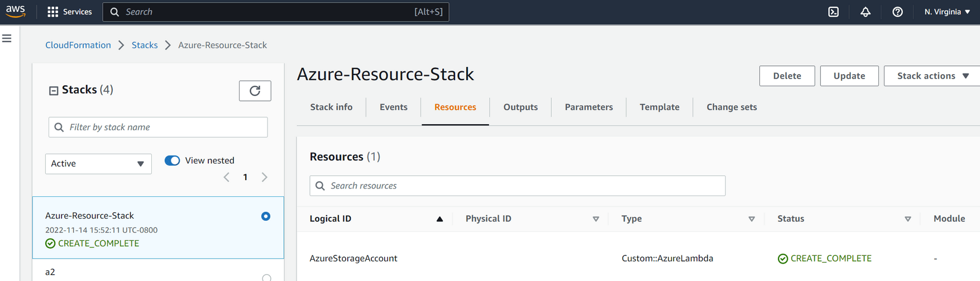Open the Change sets tab
The width and height of the screenshot is (980, 281).
pos(732,107)
